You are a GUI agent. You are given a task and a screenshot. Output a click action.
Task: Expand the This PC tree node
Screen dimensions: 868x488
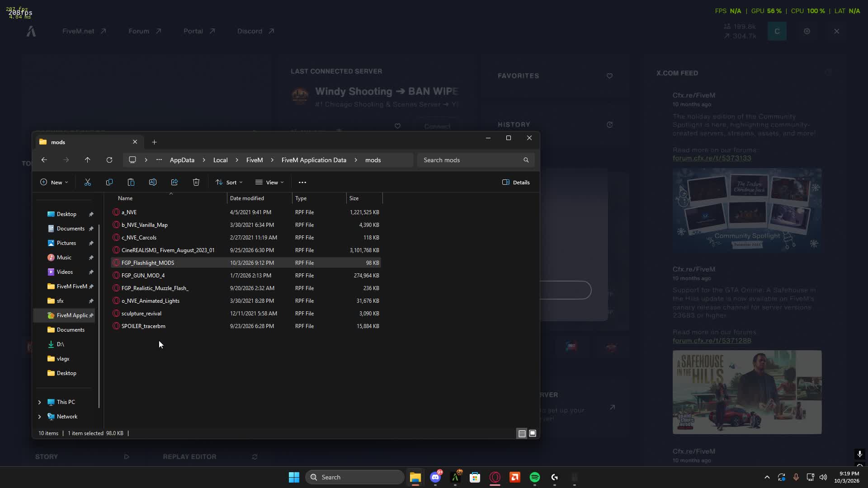click(39, 402)
